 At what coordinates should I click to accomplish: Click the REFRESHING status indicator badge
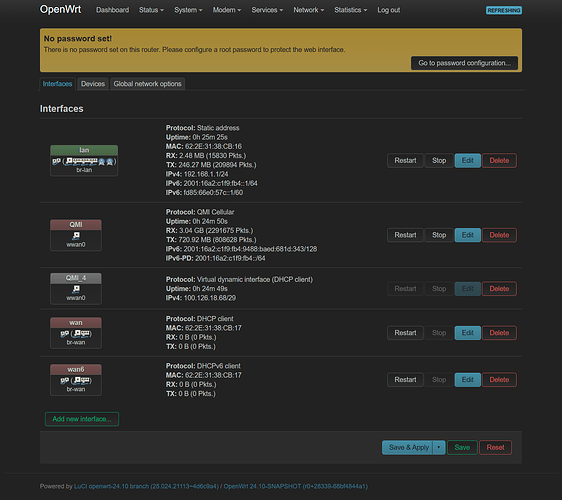(504, 10)
